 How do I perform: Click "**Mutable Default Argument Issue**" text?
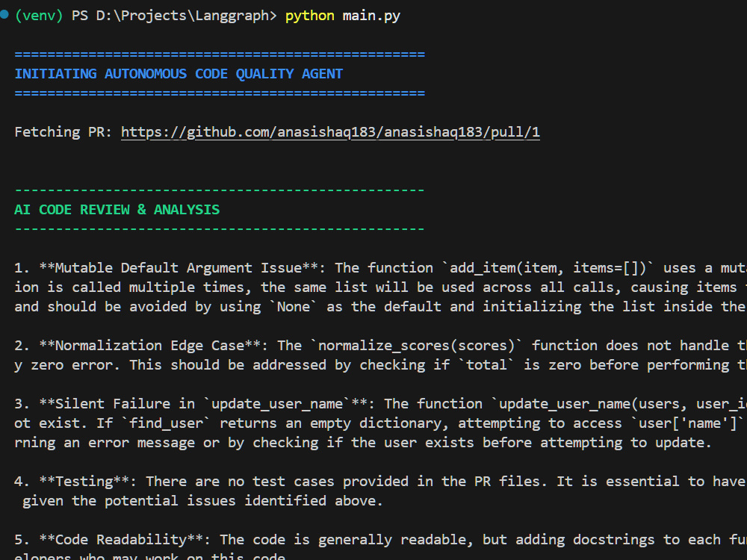179,268
